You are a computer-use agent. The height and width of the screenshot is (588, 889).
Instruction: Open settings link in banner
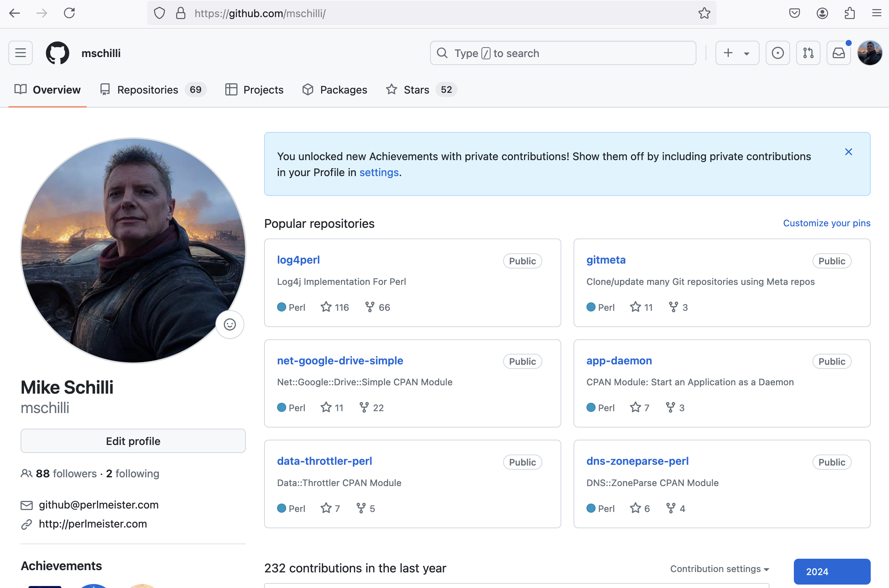point(379,172)
